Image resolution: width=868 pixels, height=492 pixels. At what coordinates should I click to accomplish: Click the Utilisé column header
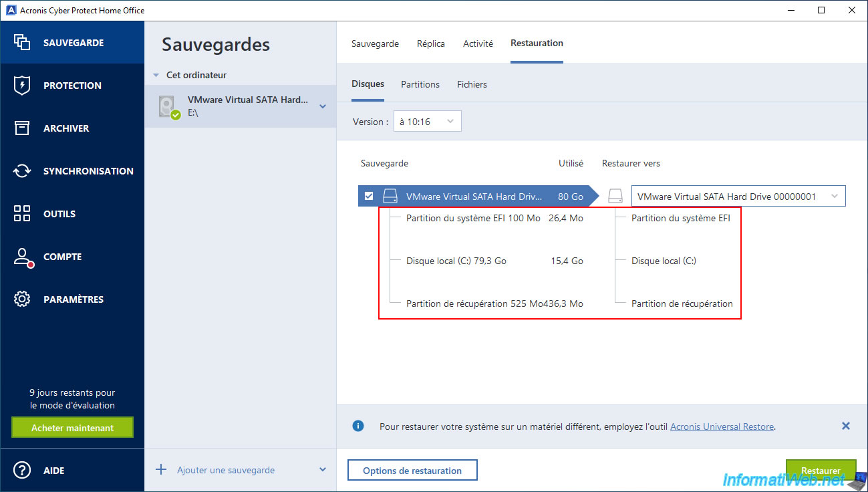[571, 163]
